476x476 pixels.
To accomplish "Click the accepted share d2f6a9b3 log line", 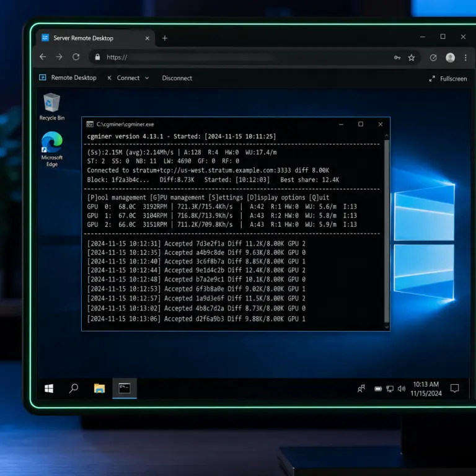I will click(196, 319).
